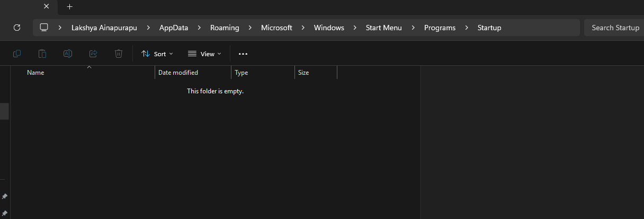Expand chevron after Start Menu
This screenshot has height=219, width=644.
[x=413, y=28]
